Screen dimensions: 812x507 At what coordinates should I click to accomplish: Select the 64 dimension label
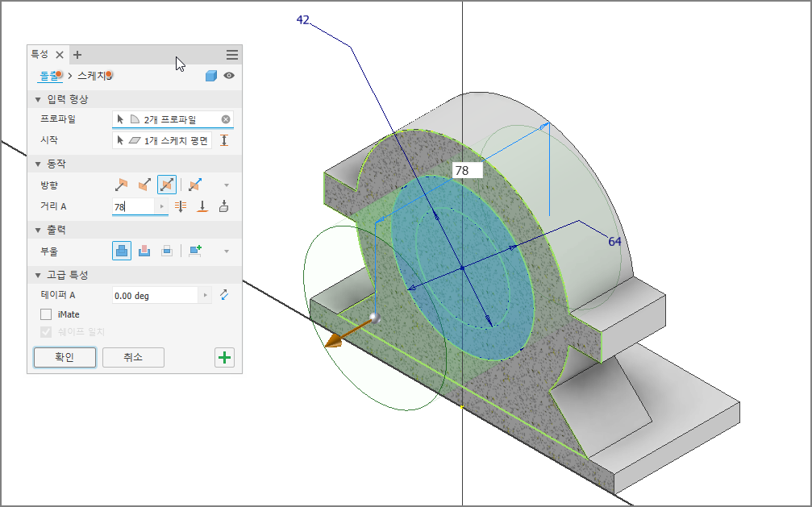(x=614, y=241)
